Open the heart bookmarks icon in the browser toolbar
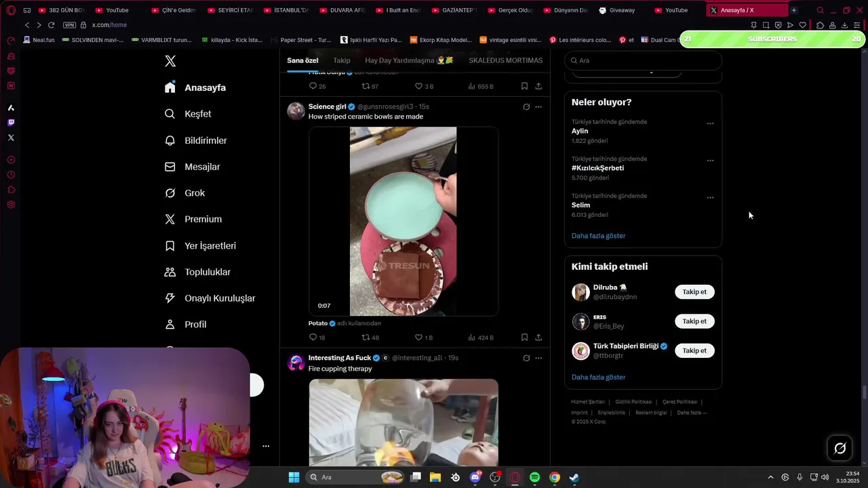 click(x=803, y=25)
